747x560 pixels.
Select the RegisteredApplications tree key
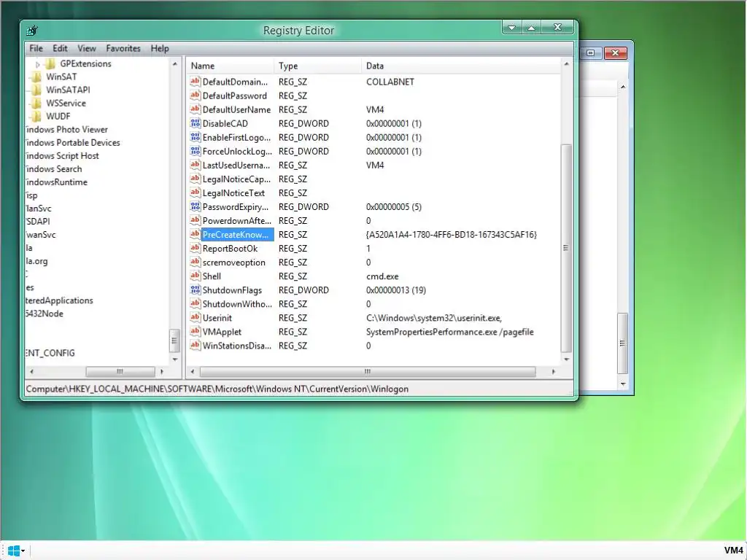click(x=60, y=300)
